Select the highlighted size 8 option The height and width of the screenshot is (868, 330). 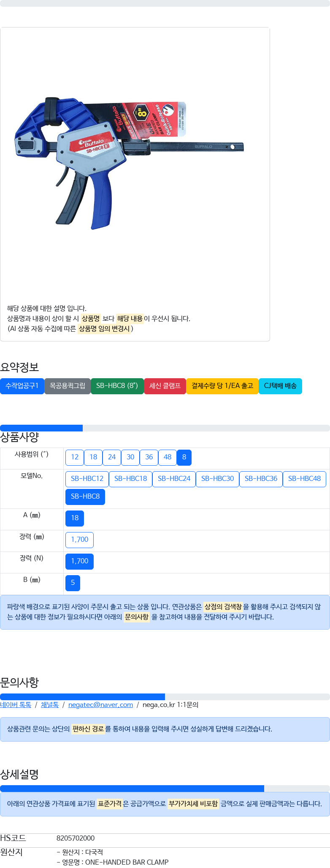point(184,457)
